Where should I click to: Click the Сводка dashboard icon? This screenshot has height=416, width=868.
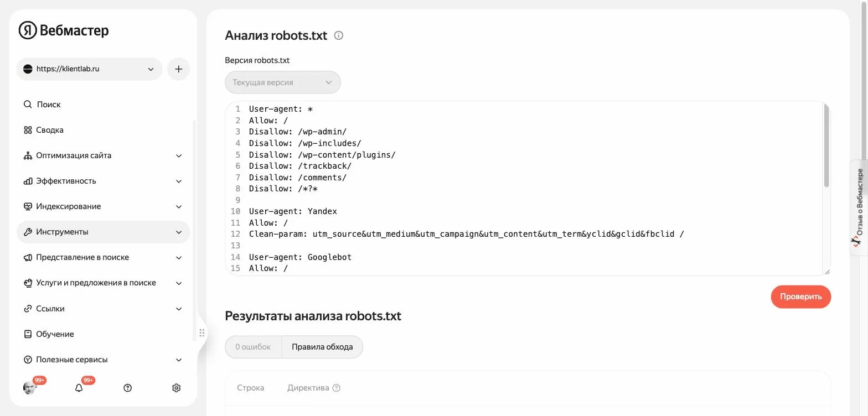pos(28,130)
